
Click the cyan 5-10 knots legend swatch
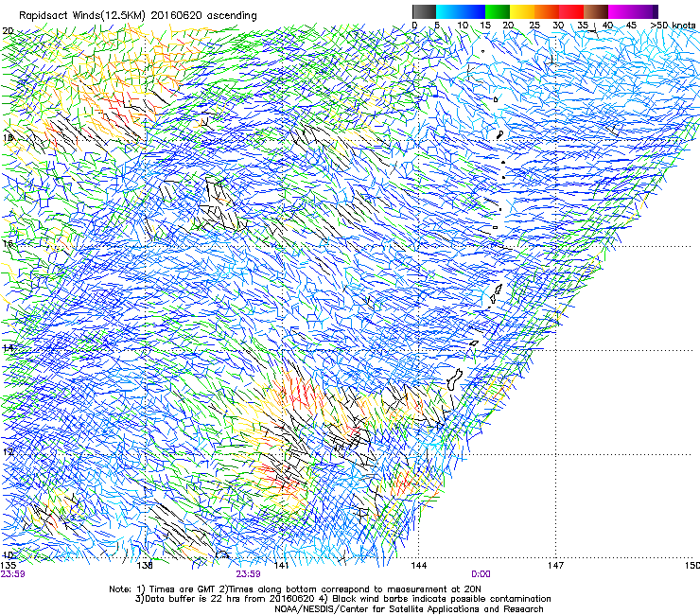click(448, 11)
